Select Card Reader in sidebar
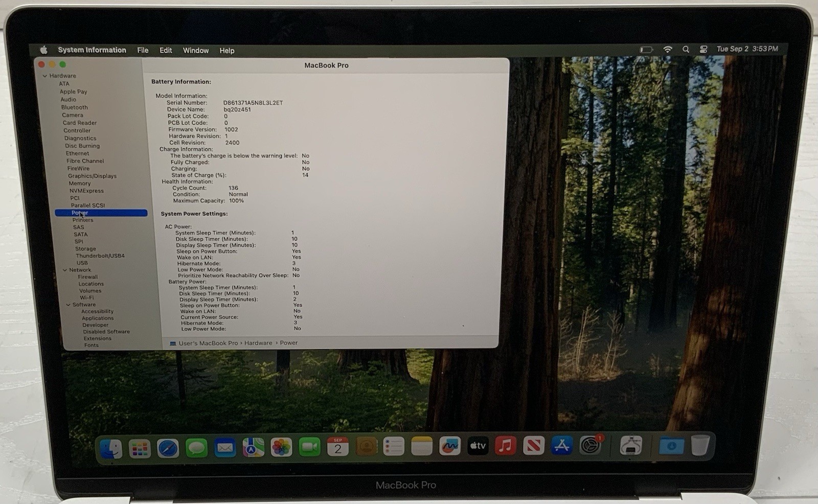Image resolution: width=818 pixels, height=504 pixels. [x=80, y=123]
